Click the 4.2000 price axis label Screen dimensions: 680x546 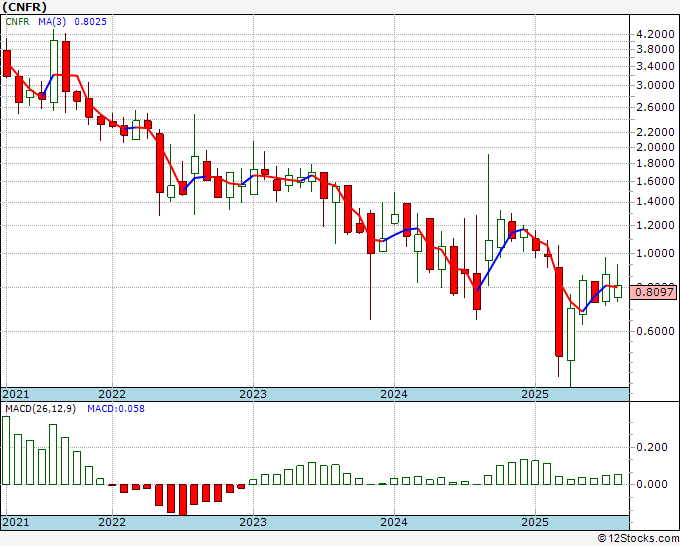click(655, 34)
